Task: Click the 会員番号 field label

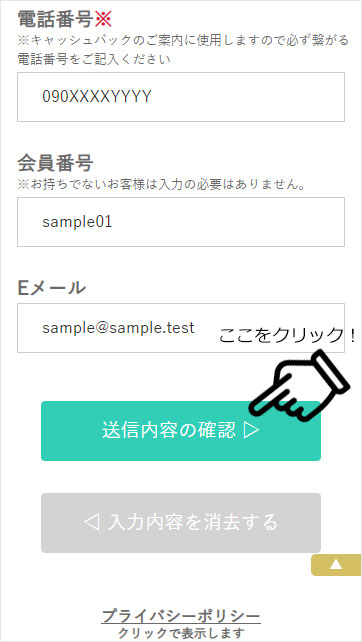Action: [x=55, y=163]
